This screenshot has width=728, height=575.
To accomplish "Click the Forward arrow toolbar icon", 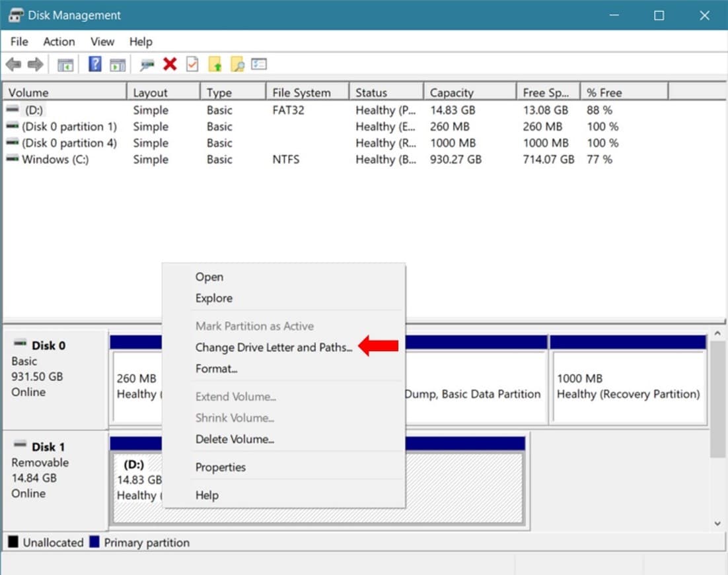I will (36, 65).
